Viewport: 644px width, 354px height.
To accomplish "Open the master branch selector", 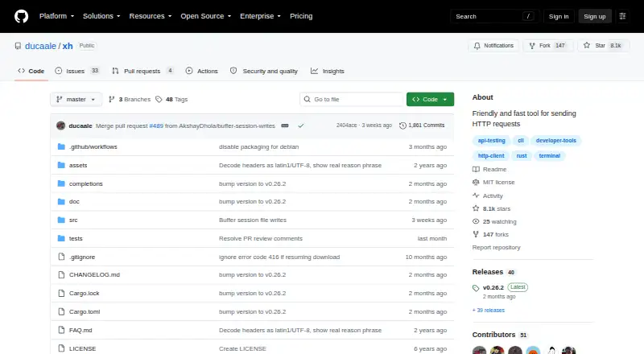I will coord(76,100).
